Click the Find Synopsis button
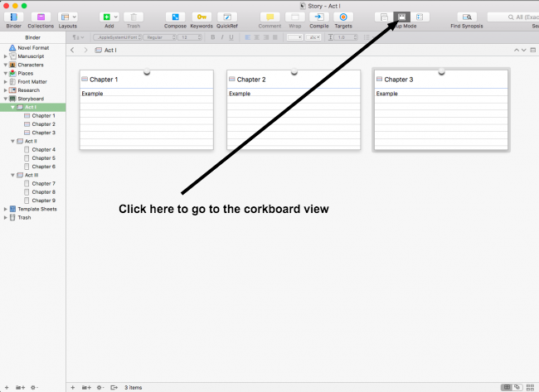Image resolution: width=539 pixels, height=392 pixels. tap(467, 17)
